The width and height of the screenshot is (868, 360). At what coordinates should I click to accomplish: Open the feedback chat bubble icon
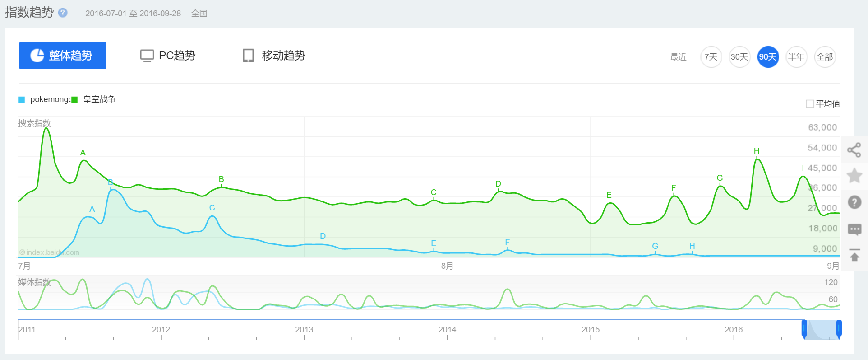tap(854, 229)
